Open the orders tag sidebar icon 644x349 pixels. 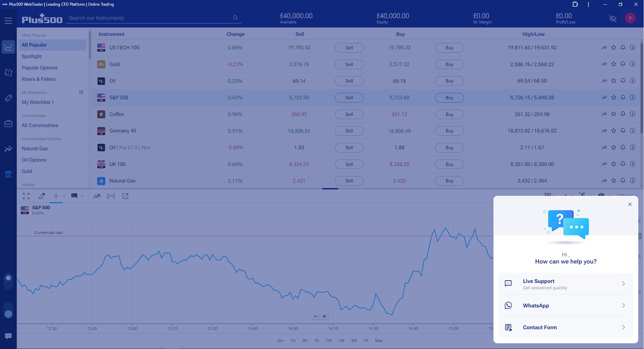coord(8,98)
